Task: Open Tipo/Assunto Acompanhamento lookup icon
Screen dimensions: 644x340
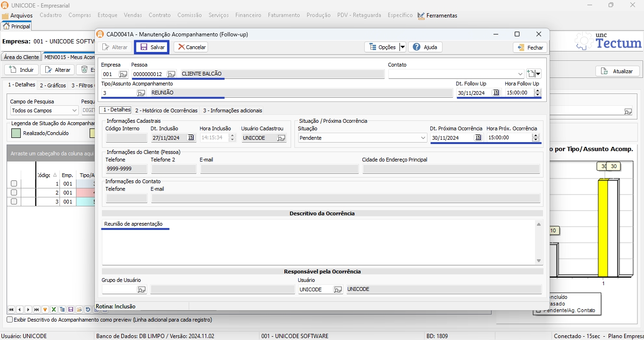Action: (x=141, y=93)
